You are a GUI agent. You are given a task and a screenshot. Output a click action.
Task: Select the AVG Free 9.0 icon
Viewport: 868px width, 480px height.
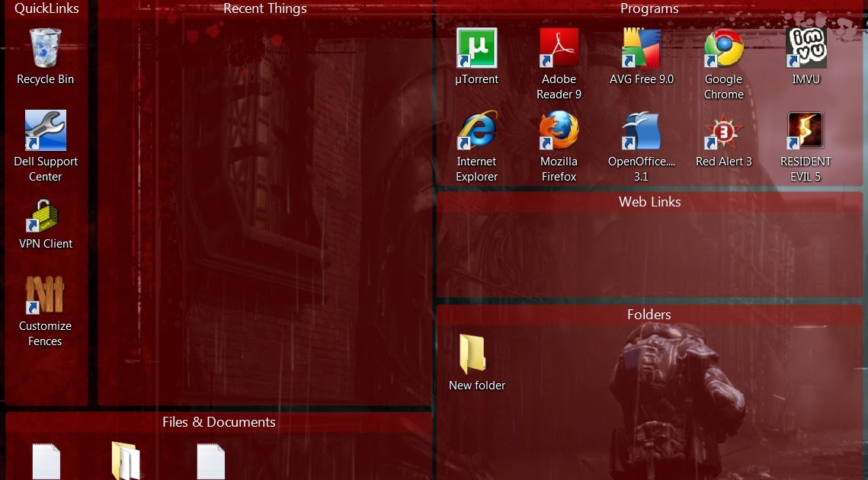point(641,47)
